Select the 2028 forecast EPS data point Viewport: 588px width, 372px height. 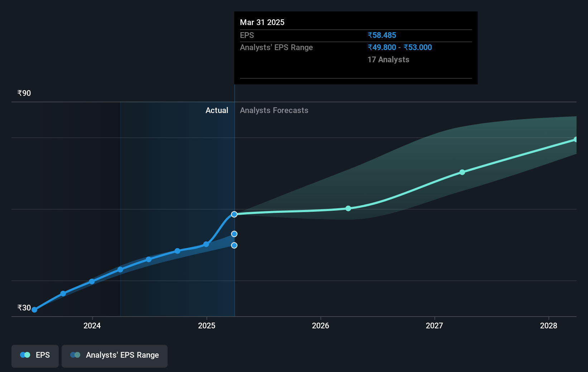click(576, 139)
